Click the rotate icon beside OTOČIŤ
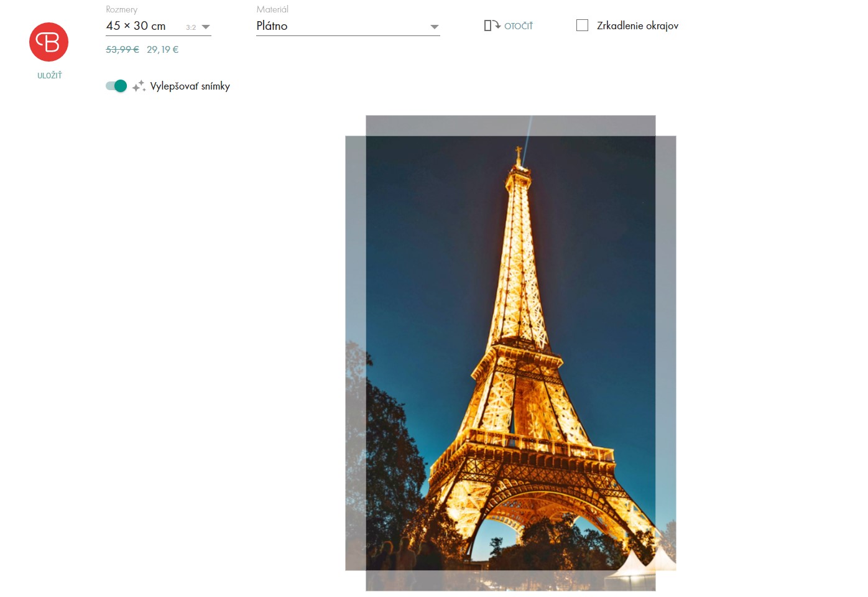The height and width of the screenshot is (597, 868). tap(492, 25)
